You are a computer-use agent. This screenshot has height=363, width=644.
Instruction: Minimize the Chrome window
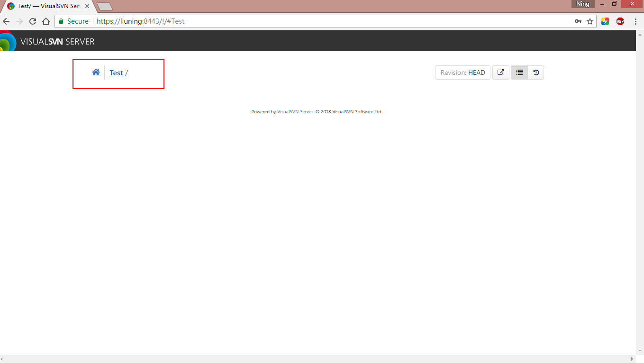[603, 4]
